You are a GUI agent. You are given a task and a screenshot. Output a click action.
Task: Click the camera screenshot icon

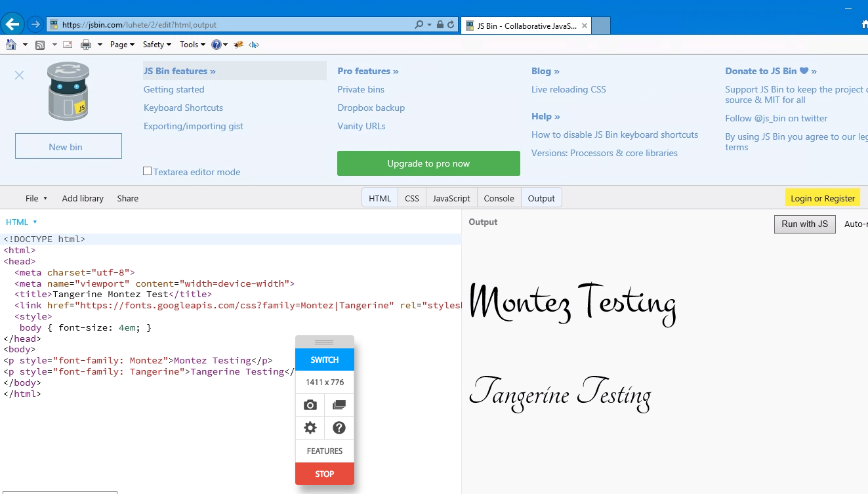[310, 405]
